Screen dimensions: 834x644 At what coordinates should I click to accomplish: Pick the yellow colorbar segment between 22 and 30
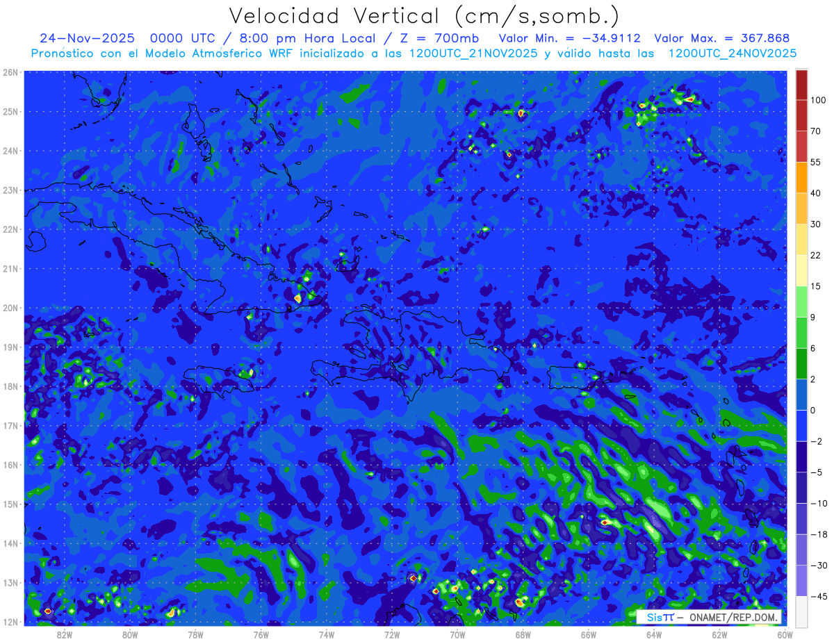[801, 240]
